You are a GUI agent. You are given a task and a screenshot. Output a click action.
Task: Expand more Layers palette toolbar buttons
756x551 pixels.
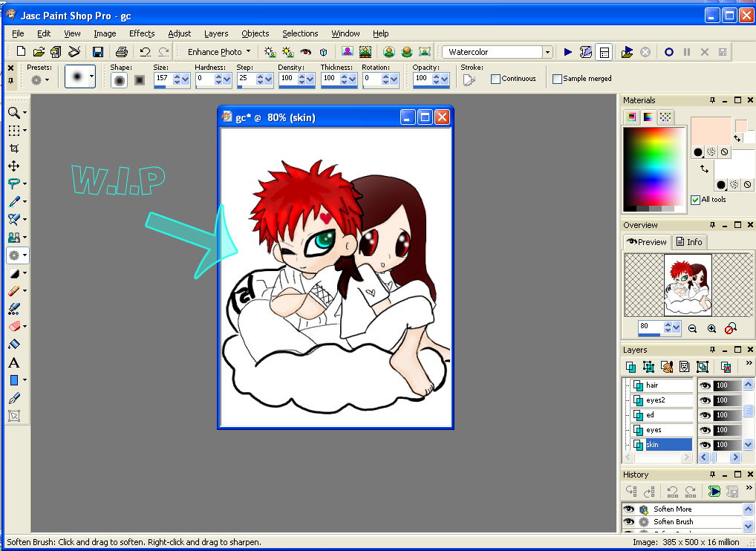[749, 363]
